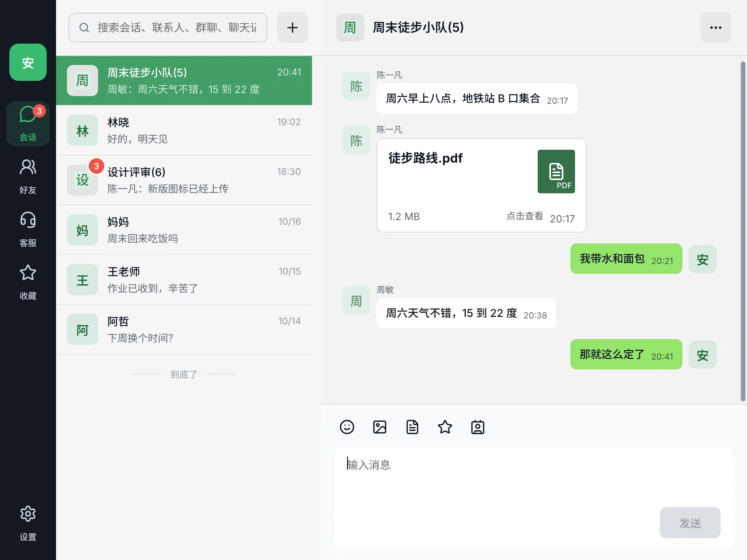Open favorites from the chat toolbar star

tap(445, 427)
